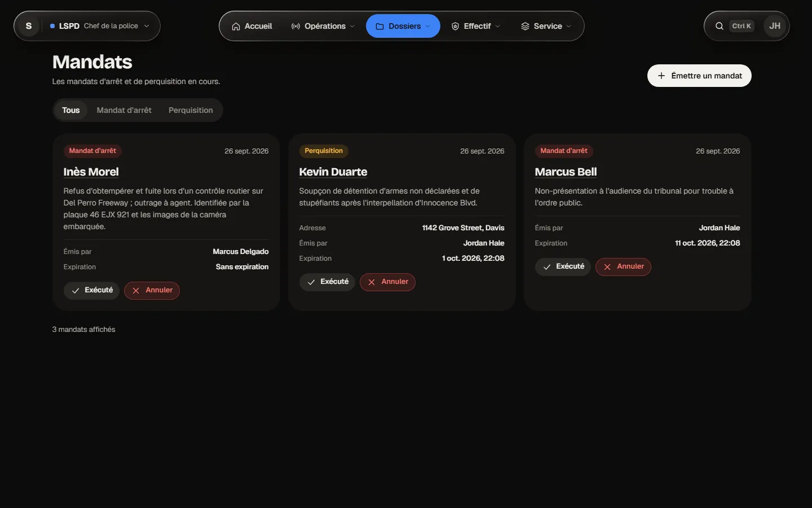This screenshot has height=508, width=812.
Task: Open the Dossiers menu label
Action: pos(405,27)
